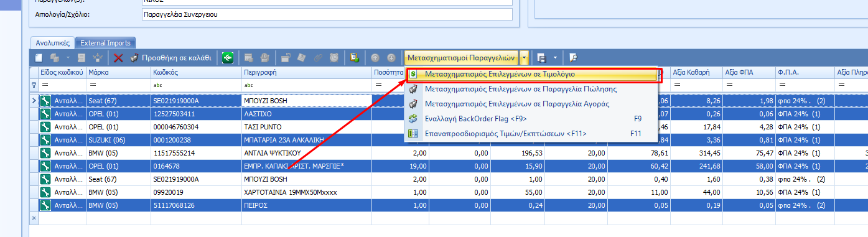Click the Περιγραφή filter cell

point(306,85)
